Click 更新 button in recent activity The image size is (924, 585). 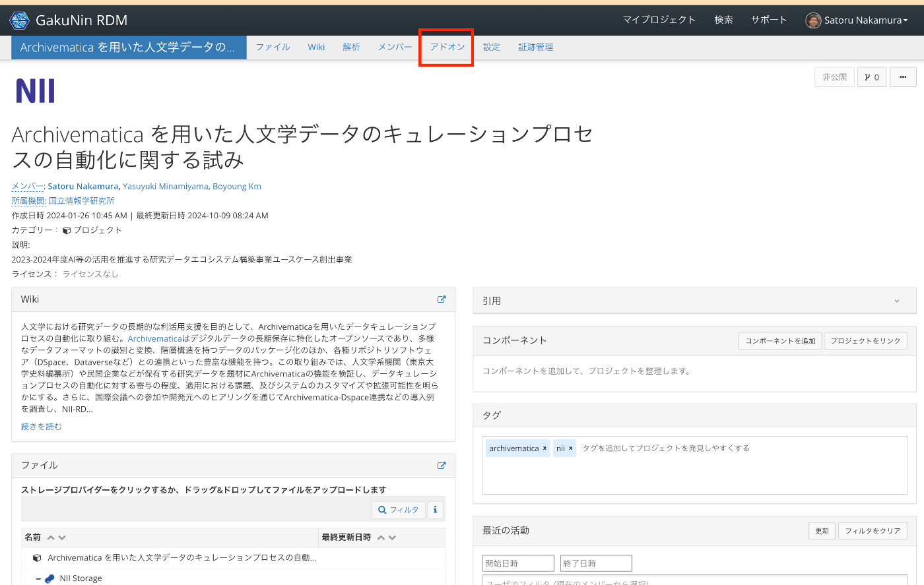coord(822,531)
